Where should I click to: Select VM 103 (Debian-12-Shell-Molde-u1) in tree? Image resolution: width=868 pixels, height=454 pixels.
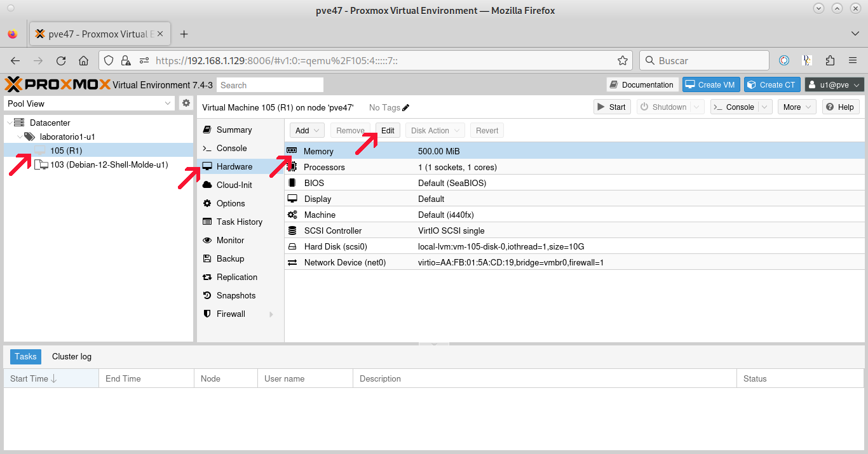coord(98,164)
